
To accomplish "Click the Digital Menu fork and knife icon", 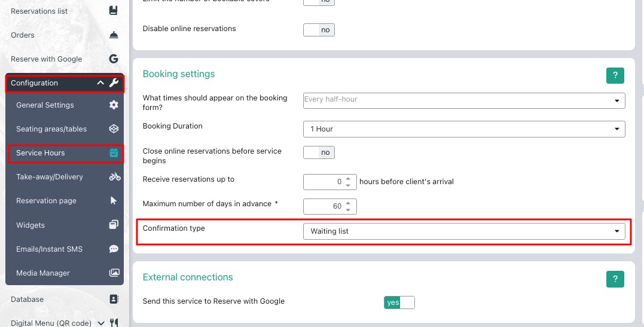I will (x=114, y=323).
